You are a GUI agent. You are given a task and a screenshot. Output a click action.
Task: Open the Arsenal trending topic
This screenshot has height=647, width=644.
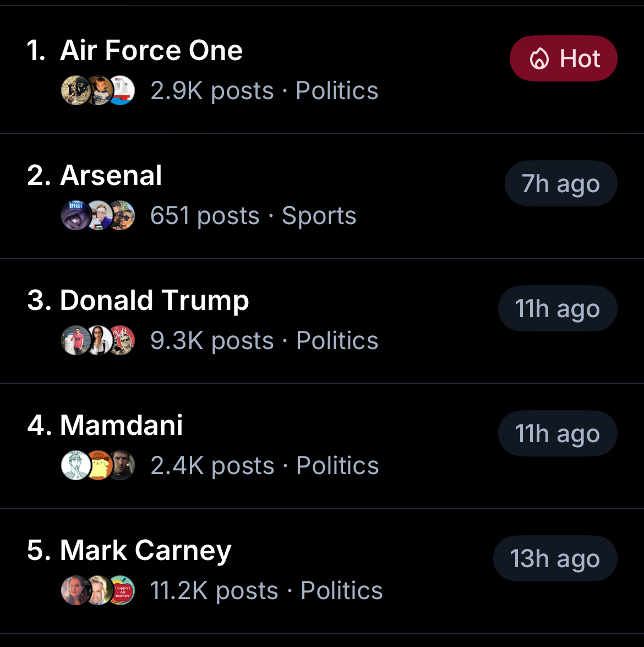(111, 176)
